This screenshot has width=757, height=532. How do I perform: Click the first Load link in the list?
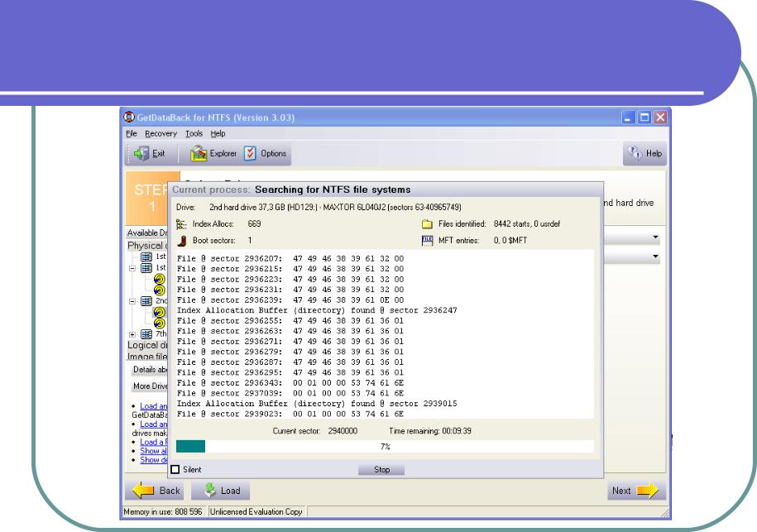154,406
